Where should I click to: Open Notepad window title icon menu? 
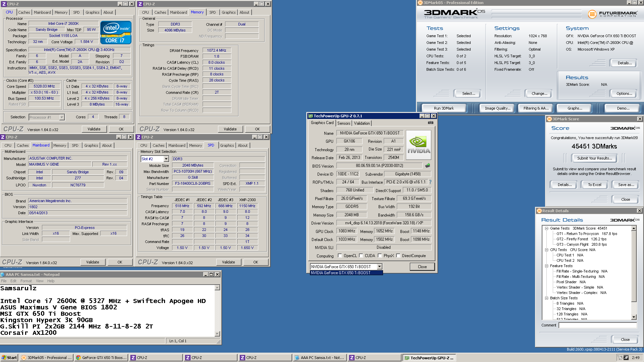[3, 275]
